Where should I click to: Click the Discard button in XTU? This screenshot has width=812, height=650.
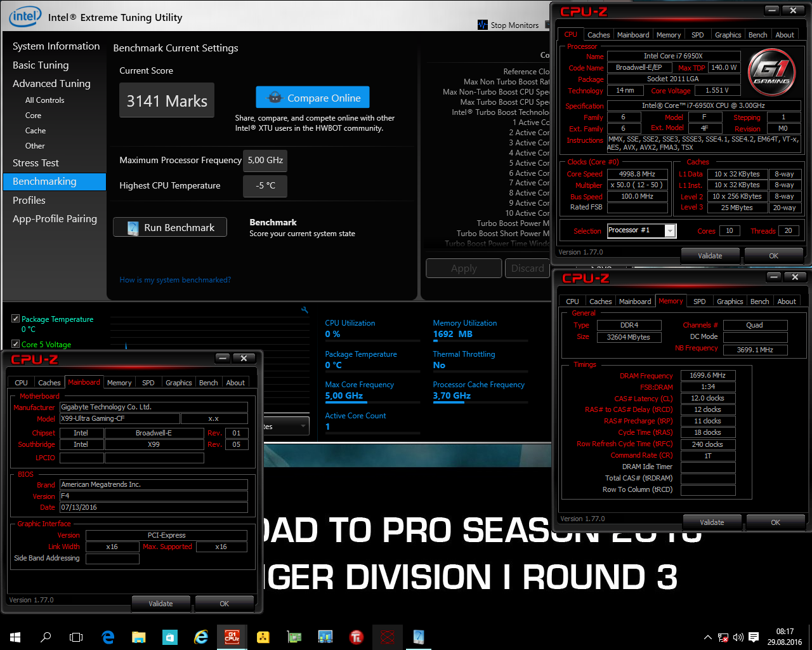[528, 269]
